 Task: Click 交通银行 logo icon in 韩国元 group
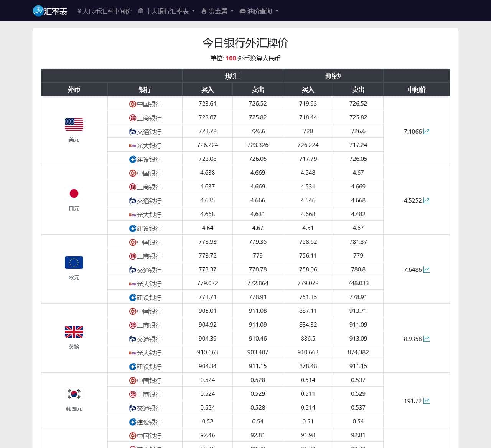(x=133, y=408)
